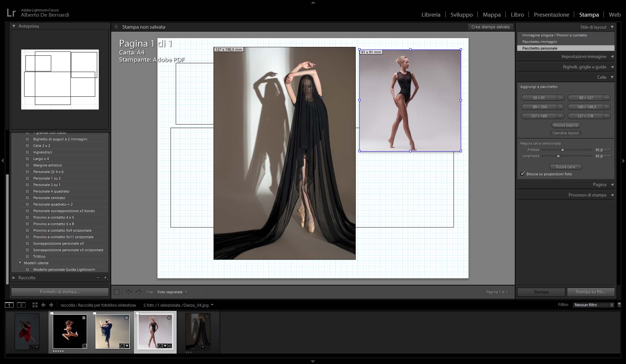The width and height of the screenshot is (626, 364).
Task: Toggle filter switch at filmstrip right
Action: coord(619,305)
